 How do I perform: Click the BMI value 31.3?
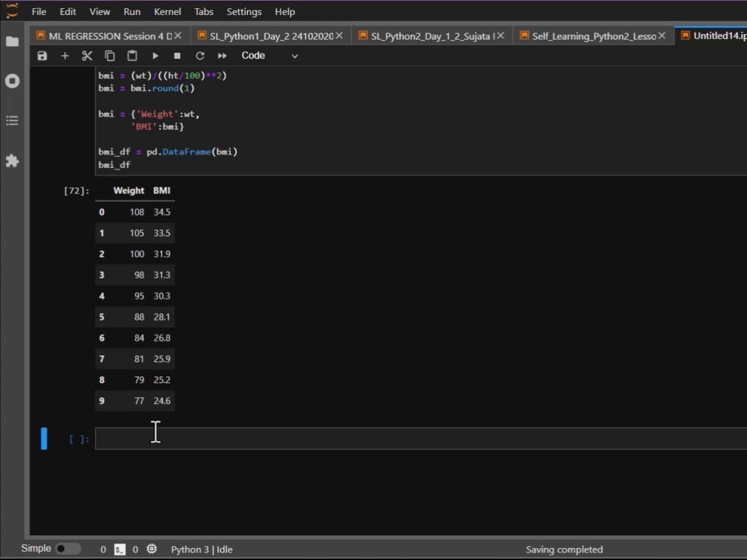(x=161, y=275)
